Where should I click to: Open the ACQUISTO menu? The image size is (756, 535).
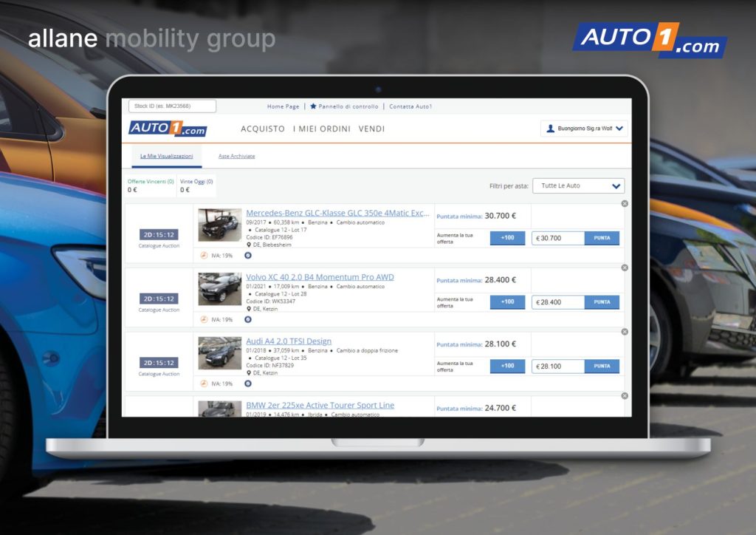pos(263,129)
